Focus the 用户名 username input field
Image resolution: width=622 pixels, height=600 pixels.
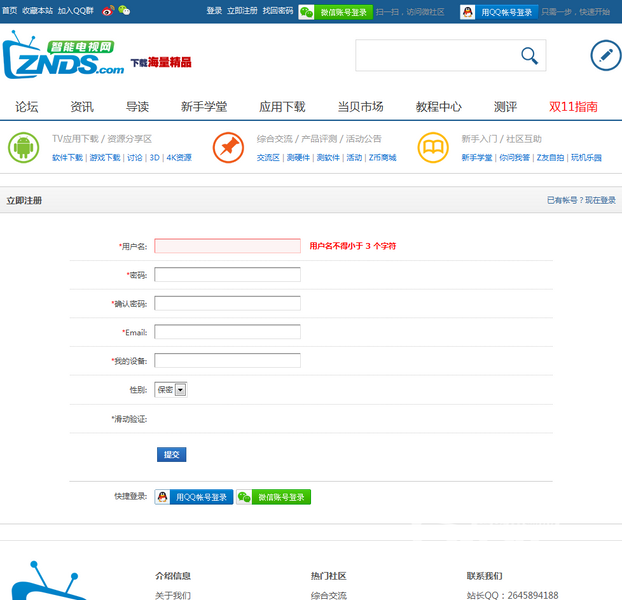227,246
